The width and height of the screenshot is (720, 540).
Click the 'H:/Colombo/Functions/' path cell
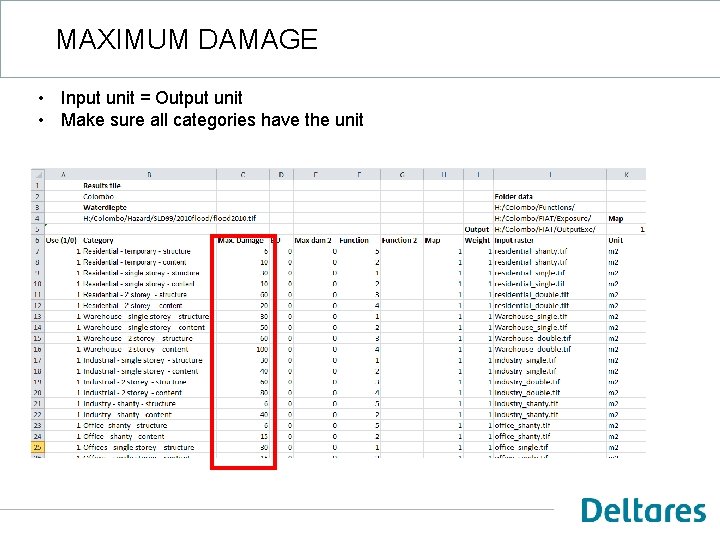point(534,208)
